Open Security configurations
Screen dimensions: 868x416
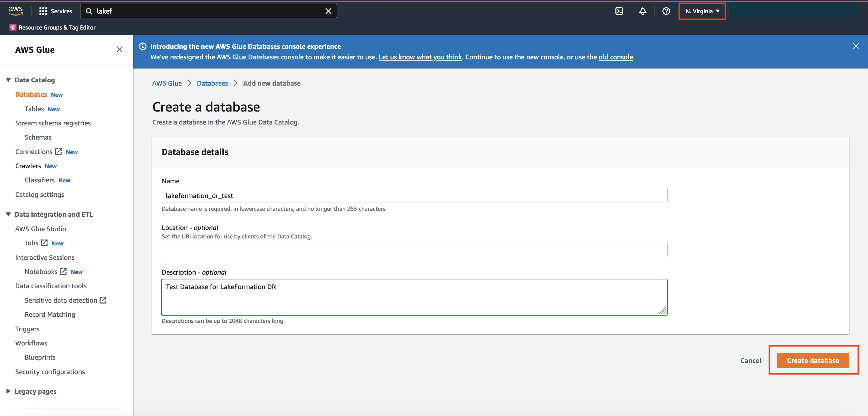50,371
